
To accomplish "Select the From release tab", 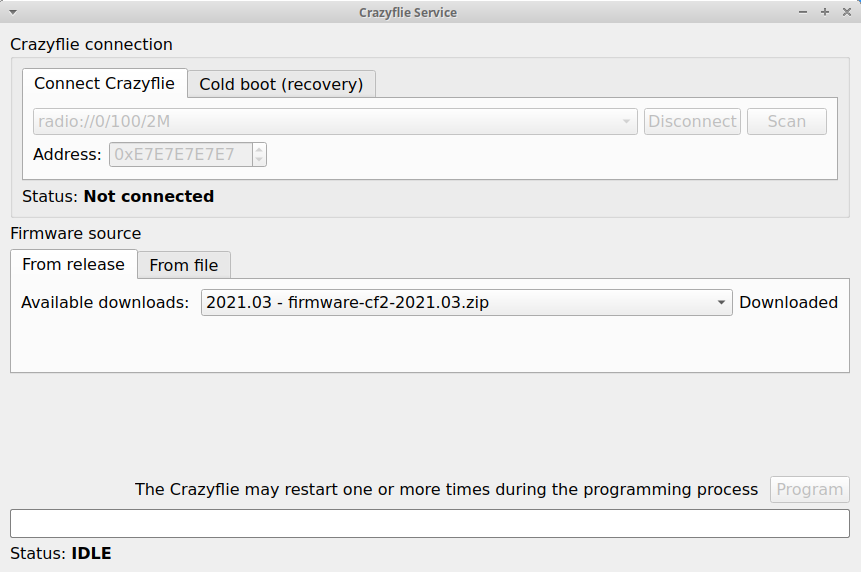I will 73,265.
